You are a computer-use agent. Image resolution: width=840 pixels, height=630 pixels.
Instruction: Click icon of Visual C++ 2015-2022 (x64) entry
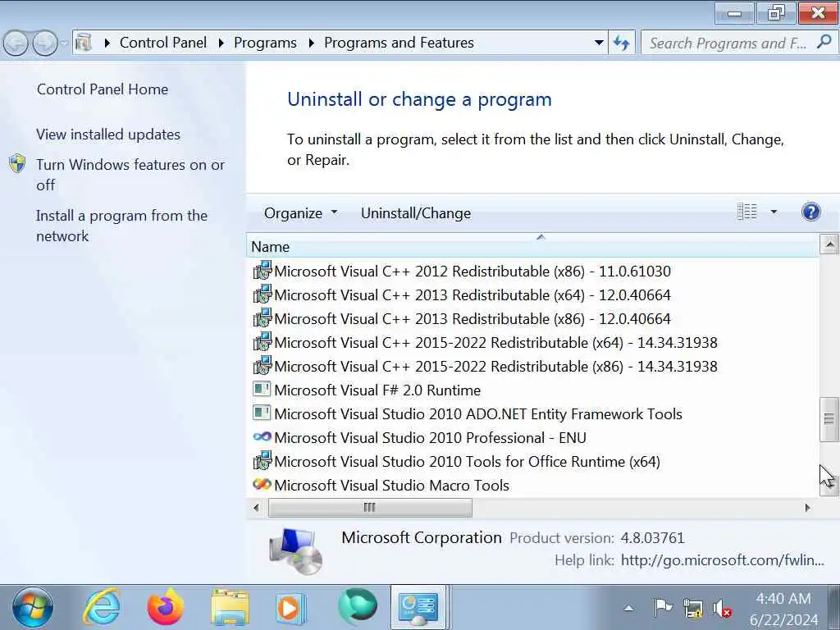tap(262, 342)
